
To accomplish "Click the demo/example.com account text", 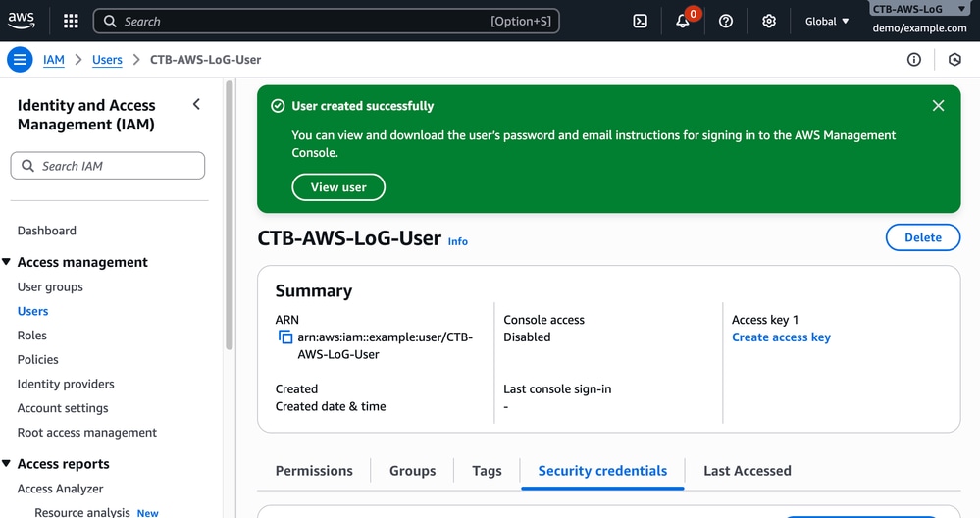I will tap(919, 28).
